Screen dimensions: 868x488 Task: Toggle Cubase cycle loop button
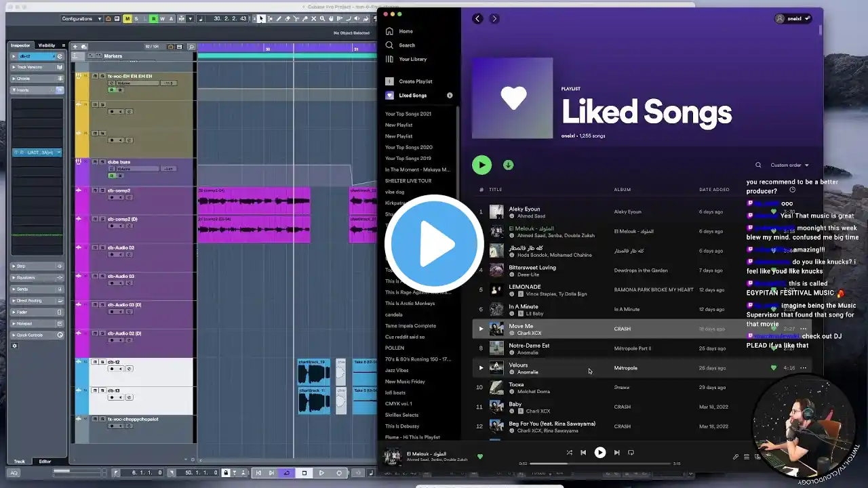click(x=287, y=472)
